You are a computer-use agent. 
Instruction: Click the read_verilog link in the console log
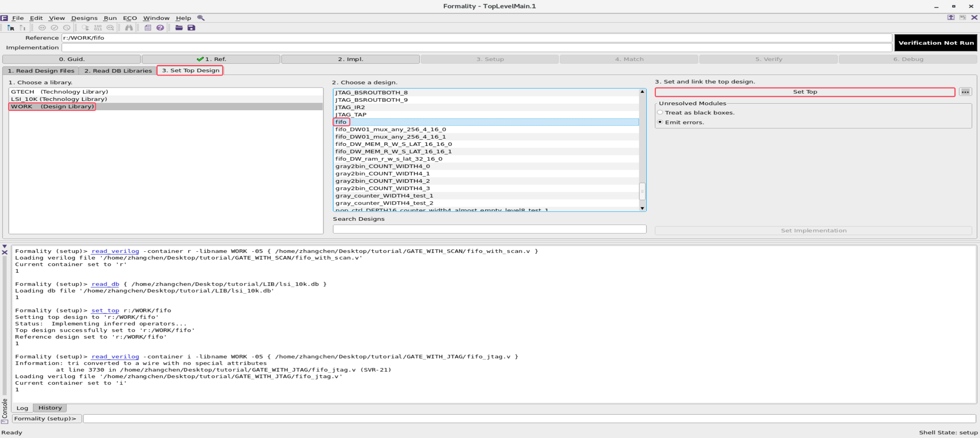115,251
